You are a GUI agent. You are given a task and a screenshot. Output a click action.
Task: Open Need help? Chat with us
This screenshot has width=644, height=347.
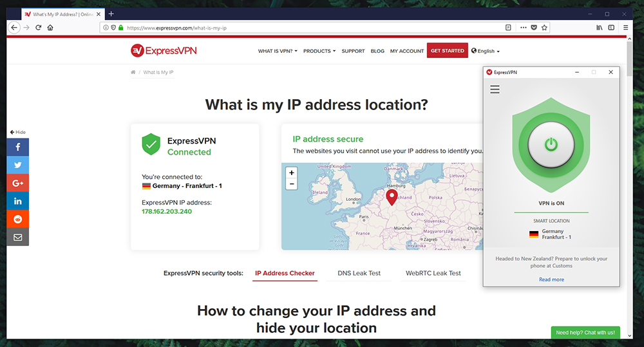tap(585, 333)
